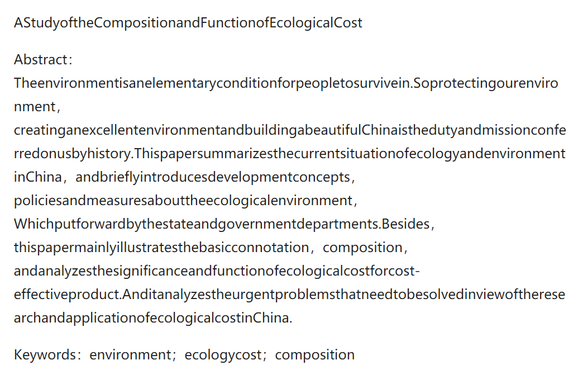Viewport: 588px width, 384px height.
Task: Click the line beginning 'effectiveproduct.Anditanalyzes'
Action: point(289,294)
